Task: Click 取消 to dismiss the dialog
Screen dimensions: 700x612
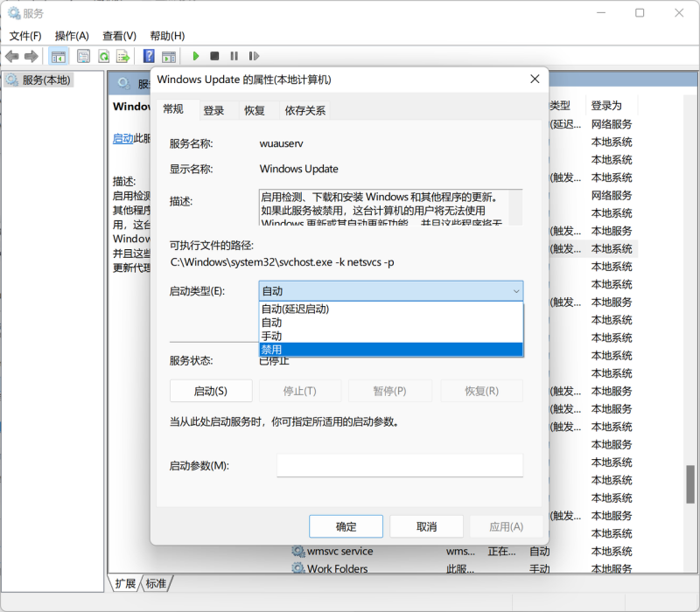Action: pyautogui.click(x=427, y=527)
